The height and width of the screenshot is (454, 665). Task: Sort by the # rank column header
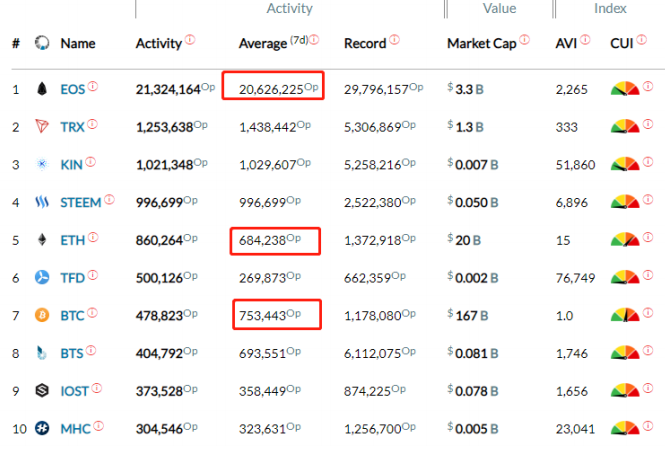(x=16, y=43)
